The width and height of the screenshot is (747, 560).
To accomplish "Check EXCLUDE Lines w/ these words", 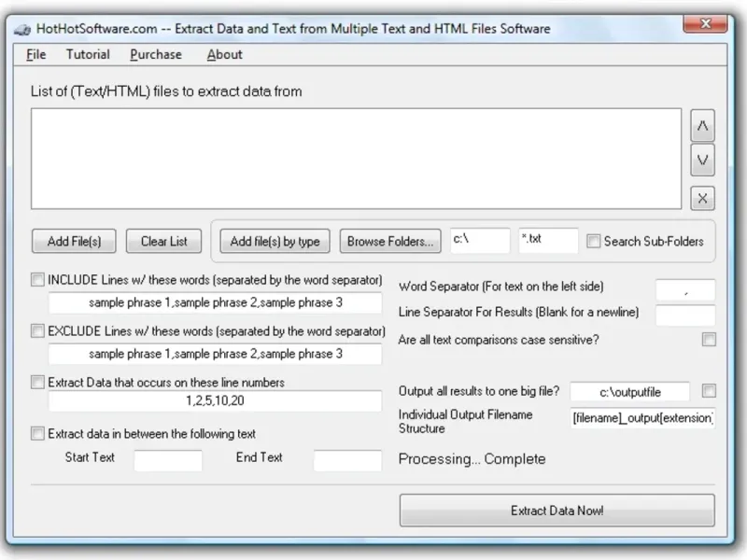I will click(37, 330).
